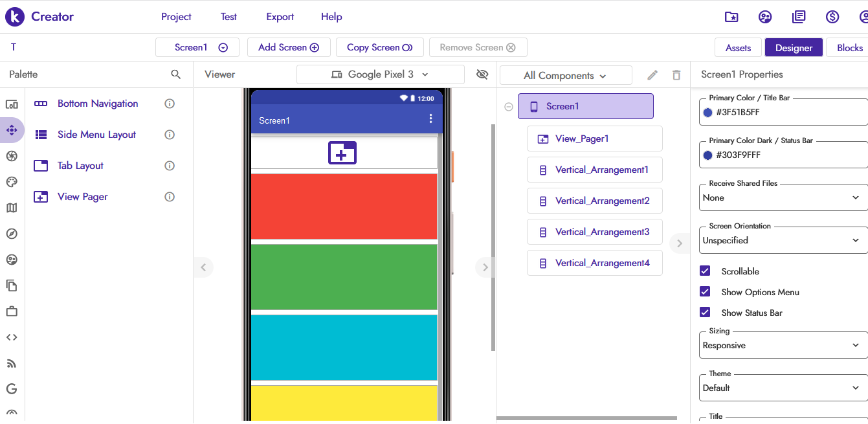Open the Google Pixel 3 device dropdown
Viewport: 868px width, 424px height.
coord(380,74)
